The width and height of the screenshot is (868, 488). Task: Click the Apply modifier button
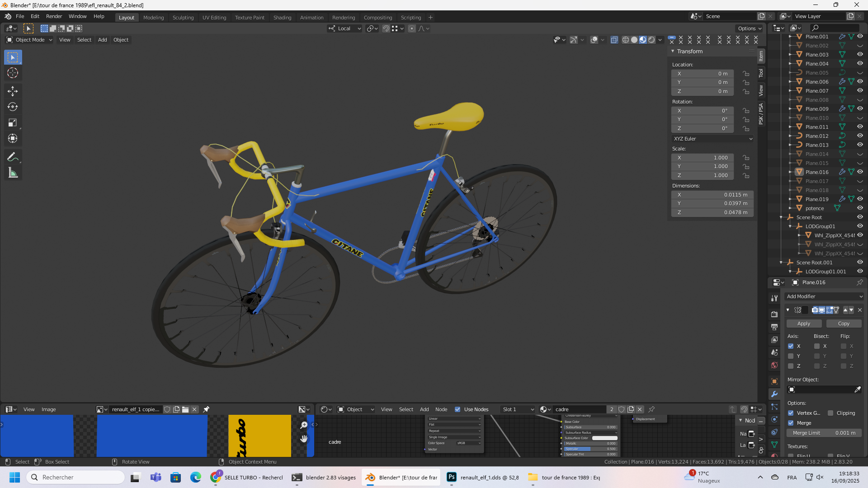tap(803, 324)
